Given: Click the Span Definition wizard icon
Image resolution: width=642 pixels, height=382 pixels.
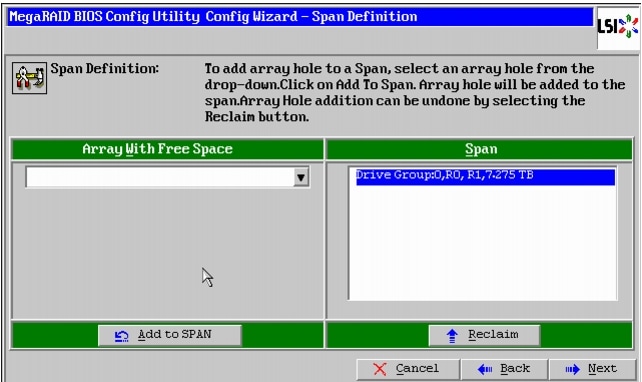Looking at the screenshot, I should 29,78.
